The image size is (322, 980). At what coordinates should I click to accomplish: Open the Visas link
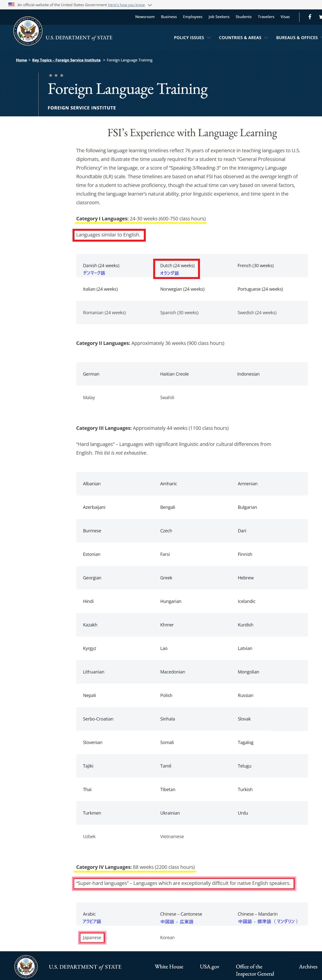point(285,17)
